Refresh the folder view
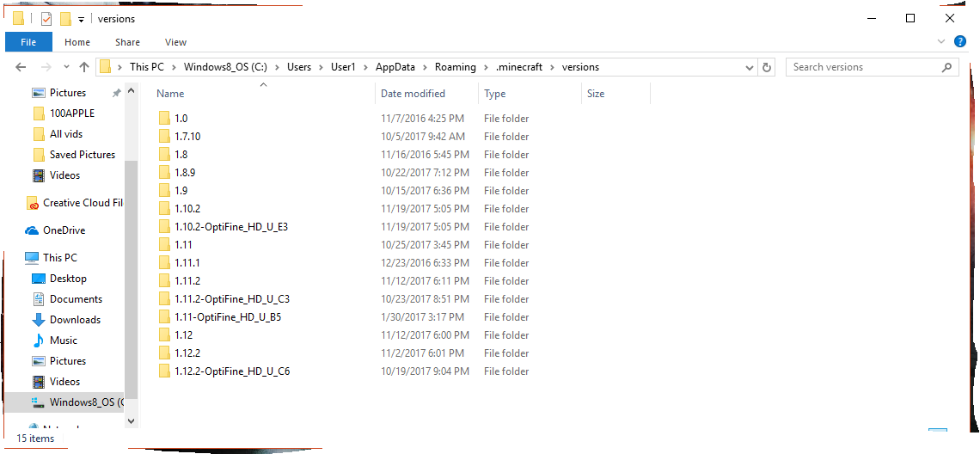The width and height of the screenshot is (980, 454). click(766, 67)
